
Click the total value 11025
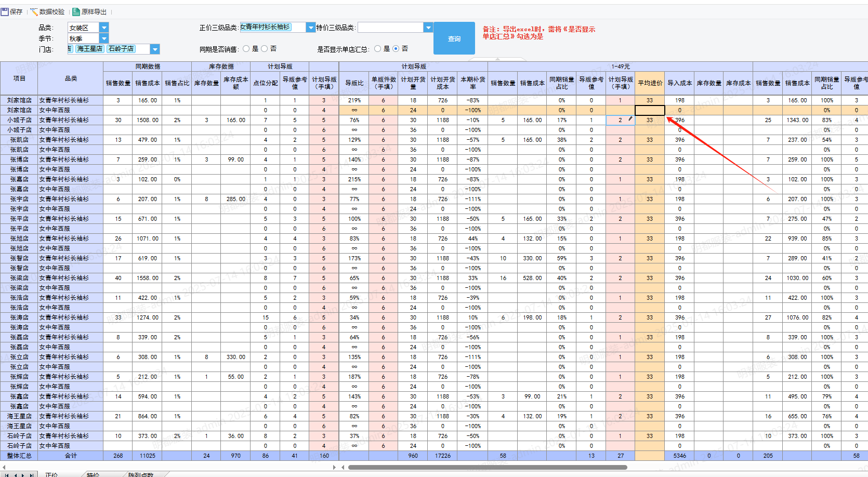pos(148,456)
